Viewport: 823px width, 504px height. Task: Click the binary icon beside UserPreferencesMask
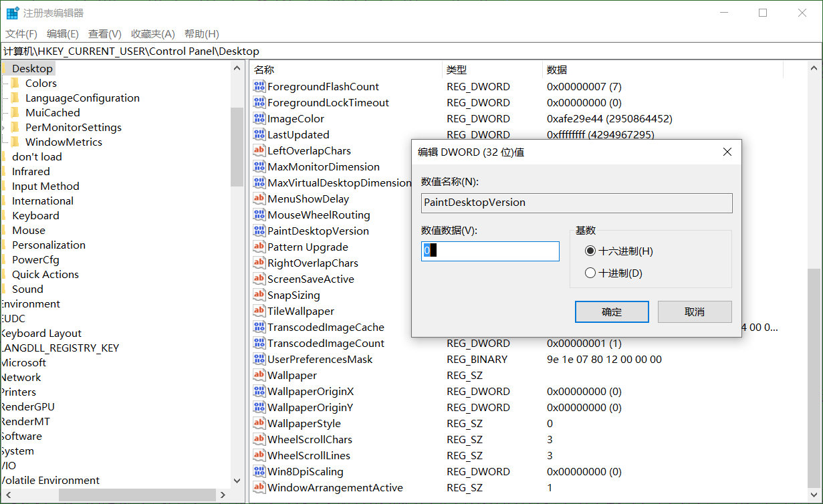(260, 359)
